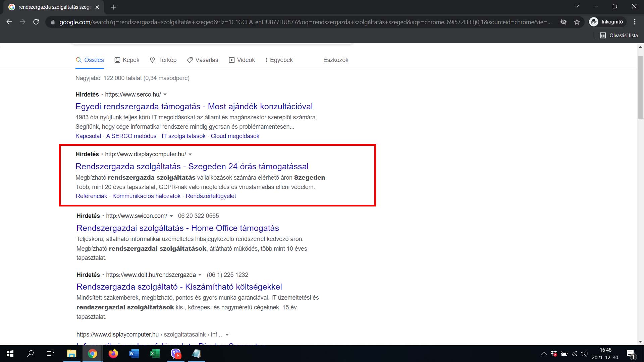
Task: Click the padlock site info icon
Action: click(x=53, y=22)
